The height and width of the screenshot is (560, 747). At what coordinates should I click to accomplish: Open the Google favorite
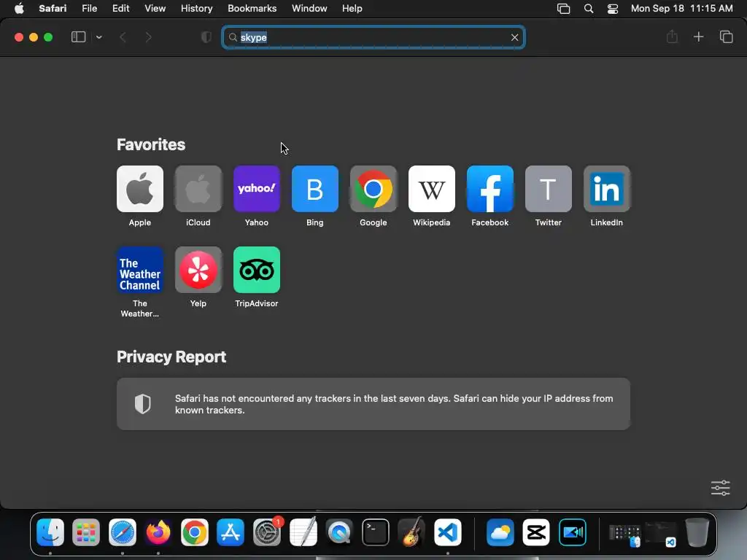click(373, 189)
